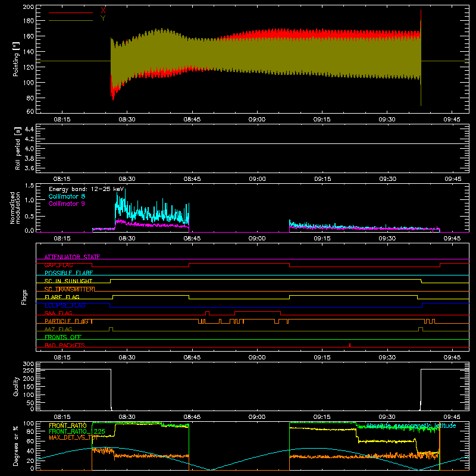Image resolution: width=476 pixels, height=476 pixels.
Task: Click the '4.0' tick on roll period axis
Action: tap(29, 149)
